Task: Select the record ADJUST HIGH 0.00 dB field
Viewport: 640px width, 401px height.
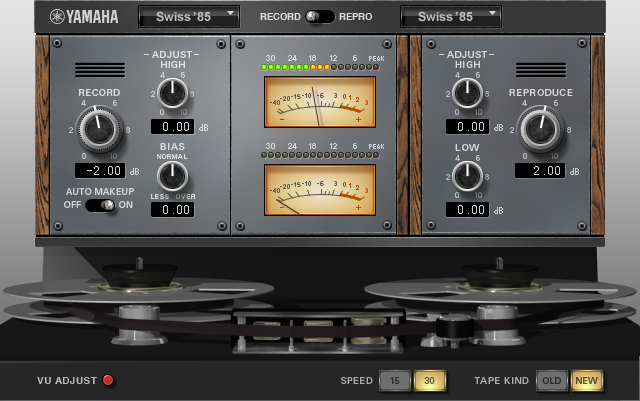Action: [x=172, y=127]
